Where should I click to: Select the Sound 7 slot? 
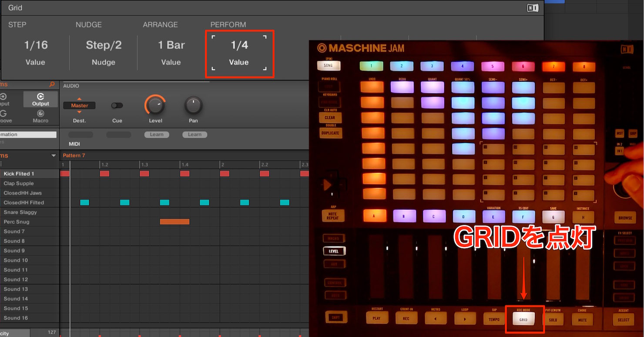(x=30, y=231)
